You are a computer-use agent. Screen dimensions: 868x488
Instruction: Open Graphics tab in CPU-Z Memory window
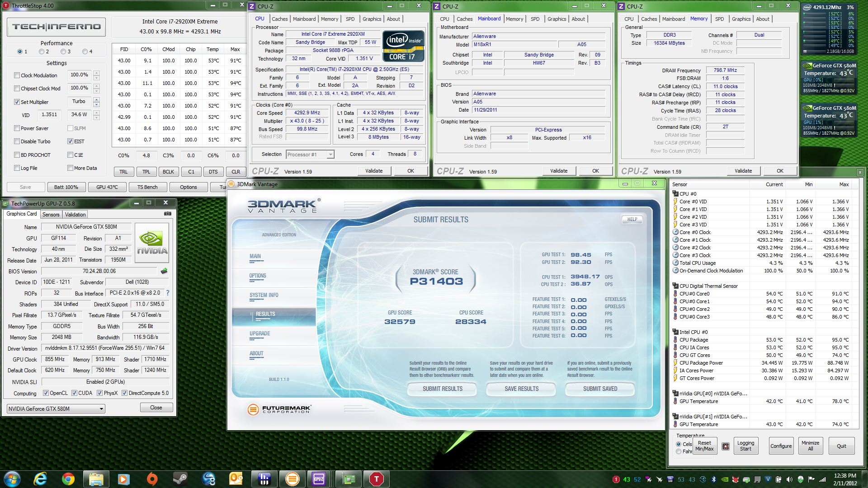741,19
